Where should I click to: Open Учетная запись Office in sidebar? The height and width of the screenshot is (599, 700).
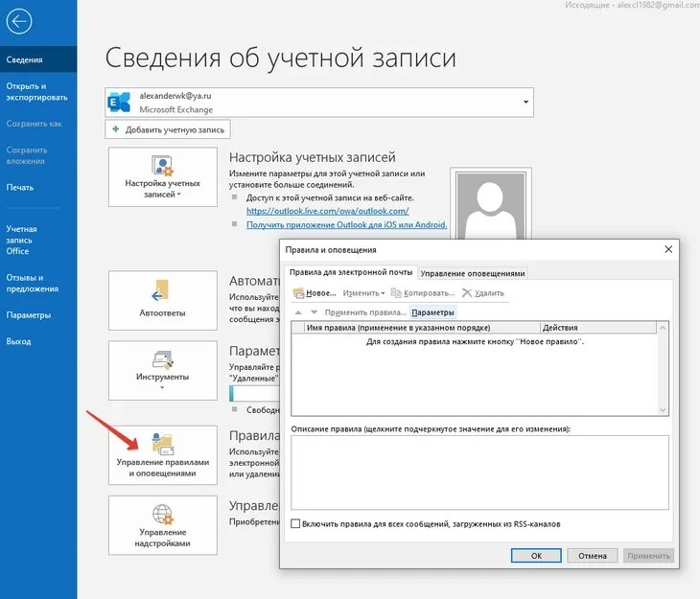coord(21,240)
